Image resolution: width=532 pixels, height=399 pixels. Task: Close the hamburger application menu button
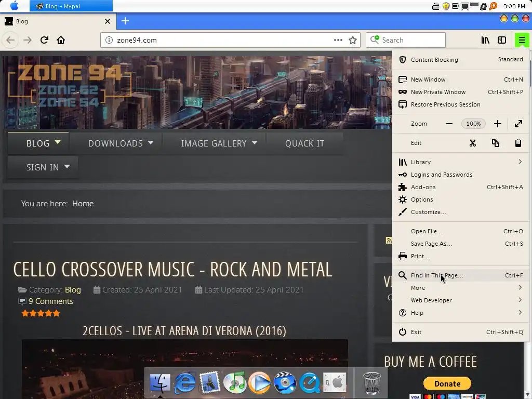click(522, 40)
